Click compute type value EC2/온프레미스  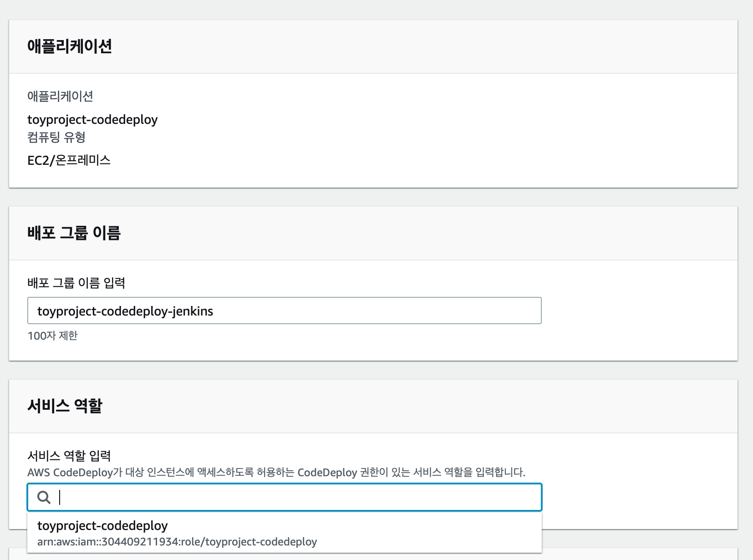(69, 160)
